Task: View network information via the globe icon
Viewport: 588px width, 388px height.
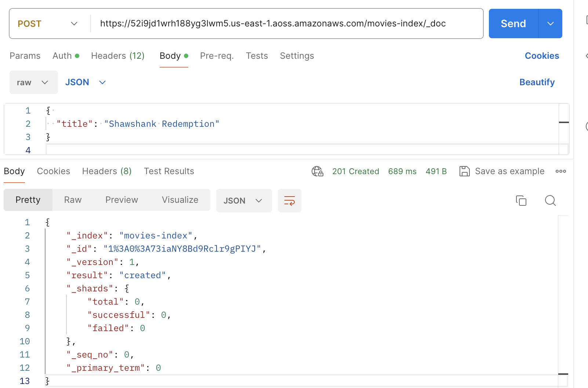Action: [x=317, y=171]
